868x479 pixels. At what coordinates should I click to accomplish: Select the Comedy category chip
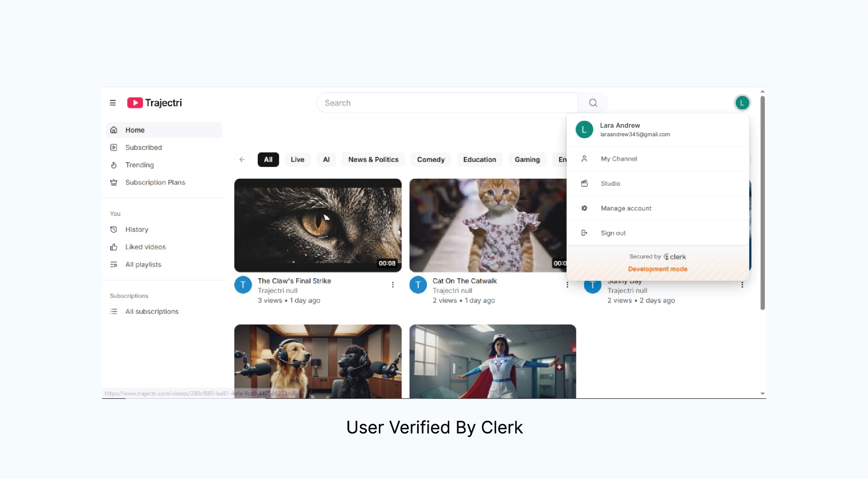pos(431,160)
